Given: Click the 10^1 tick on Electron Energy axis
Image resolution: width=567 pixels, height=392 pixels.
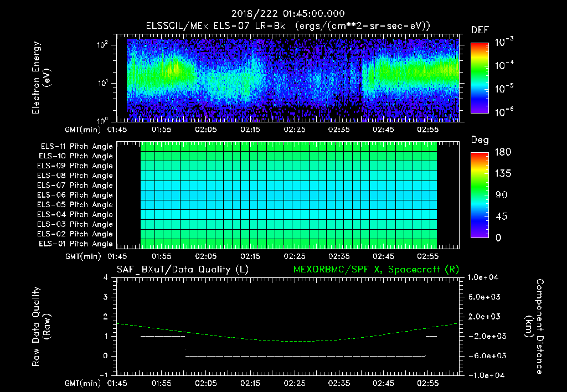Looking at the screenshot, I should tap(102, 83).
